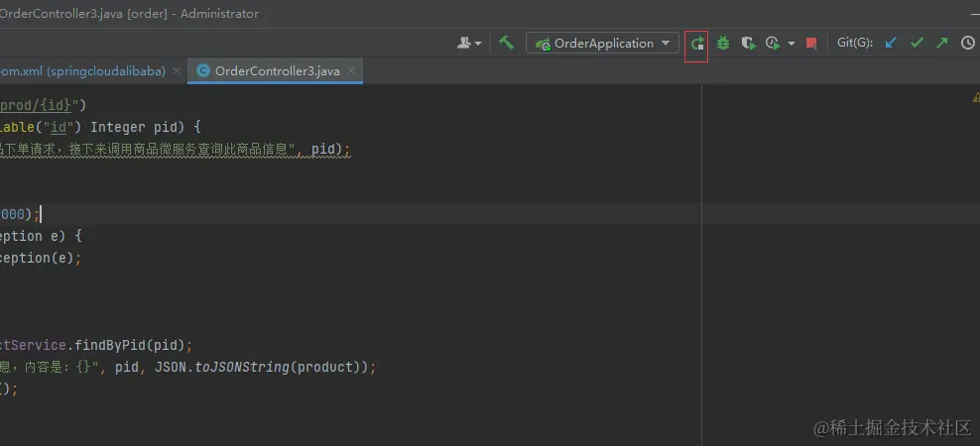Show Git history clock icon
Image resolution: width=980 pixels, height=446 pixels.
point(967,43)
